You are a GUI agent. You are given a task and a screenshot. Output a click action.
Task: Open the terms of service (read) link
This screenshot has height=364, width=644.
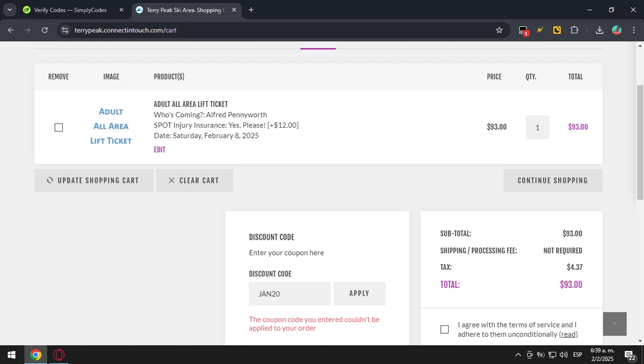pyautogui.click(x=568, y=334)
